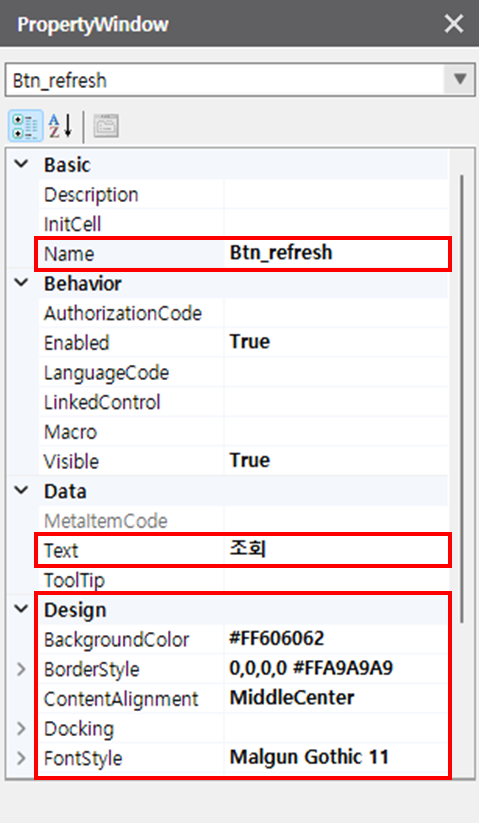Select the Visible True value
479x823 pixels.
click(336, 461)
